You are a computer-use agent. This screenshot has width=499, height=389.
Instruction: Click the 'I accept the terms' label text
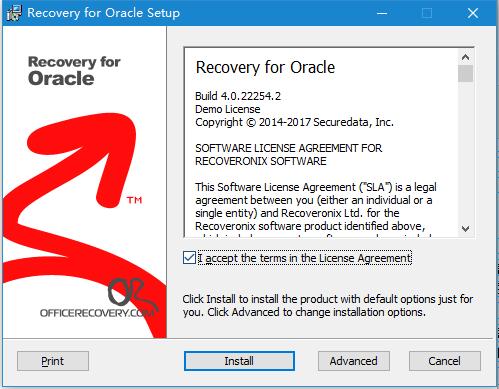click(305, 258)
